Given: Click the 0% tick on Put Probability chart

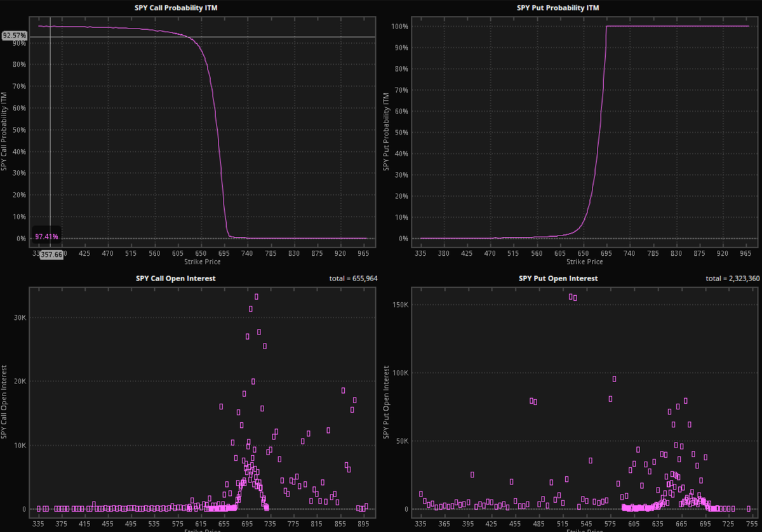Looking at the screenshot, I should click(x=402, y=239).
